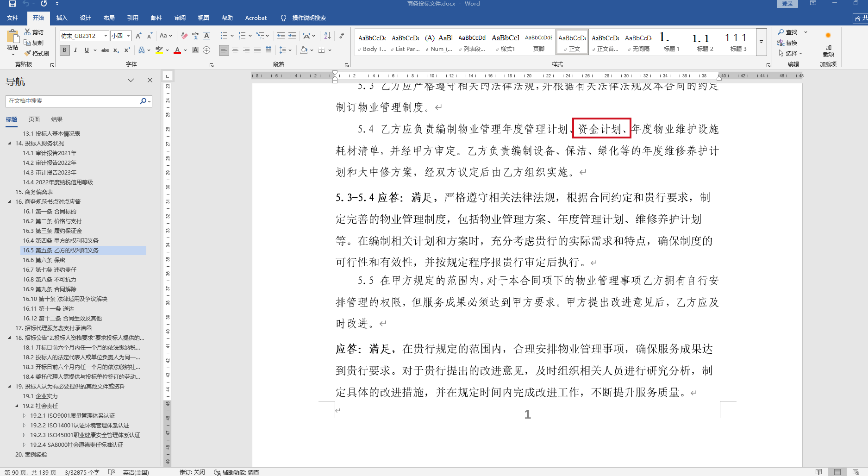Apply distributed alignment

click(269, 50)
